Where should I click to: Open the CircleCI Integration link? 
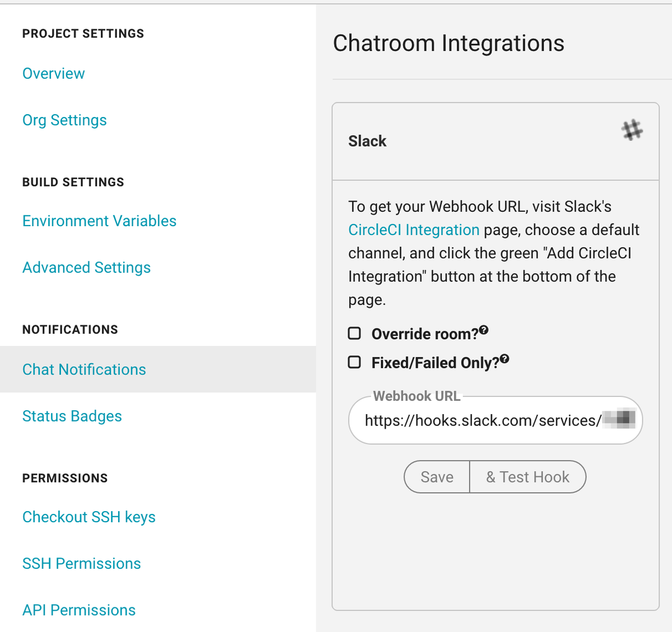414,230
